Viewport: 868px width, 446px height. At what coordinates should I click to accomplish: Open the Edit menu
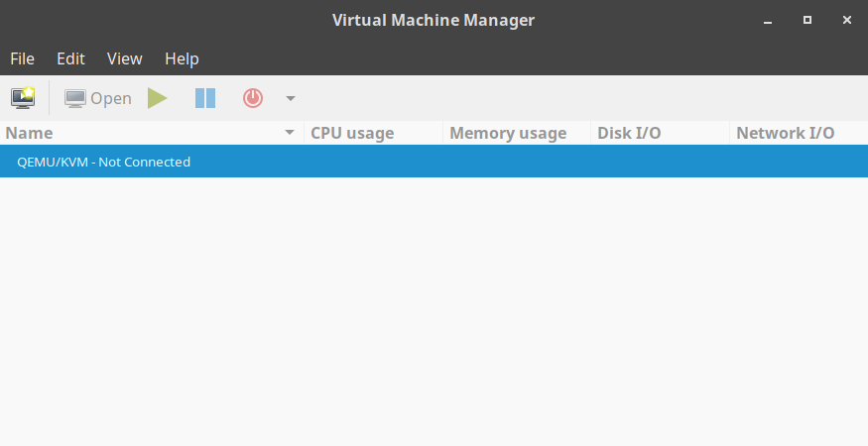click(70, 58)
